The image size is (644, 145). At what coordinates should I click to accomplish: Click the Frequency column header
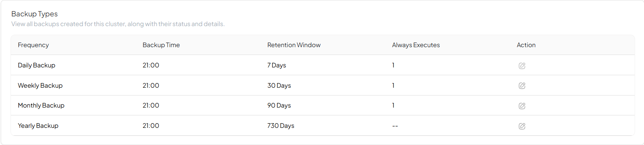tap(33, 45)
